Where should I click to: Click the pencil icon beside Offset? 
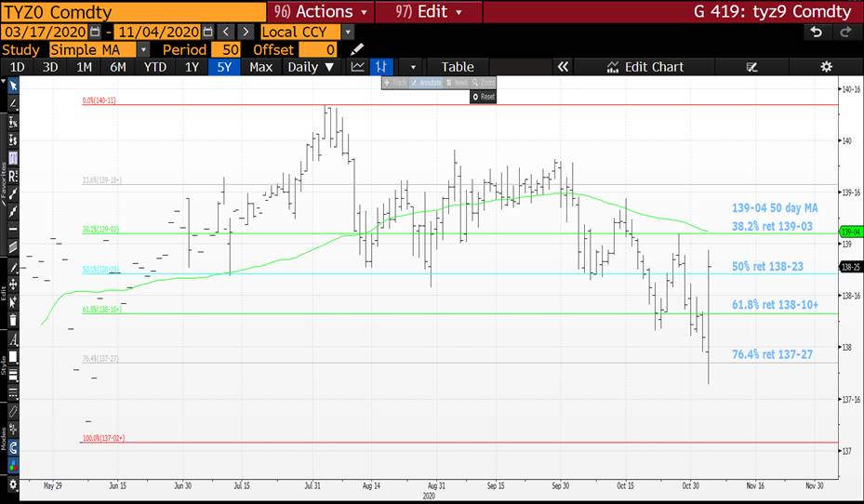pyautogui.click(x=358, y=49)
